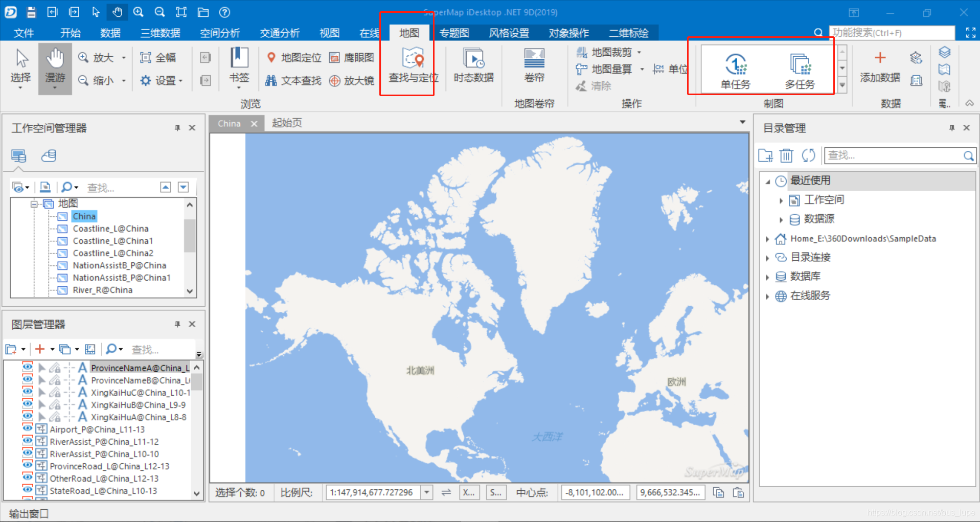Expand the 目录连接 tree node
Viewport: 980px width, 522px height.
767,258
